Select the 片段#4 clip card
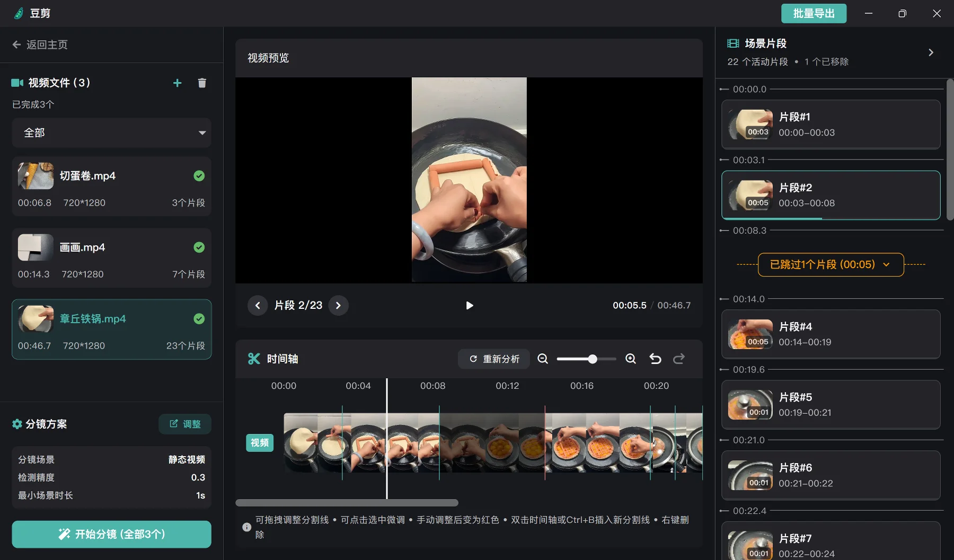Image resolution: width=954 pixels, height=560 pixels. click(x=830, y=334)
